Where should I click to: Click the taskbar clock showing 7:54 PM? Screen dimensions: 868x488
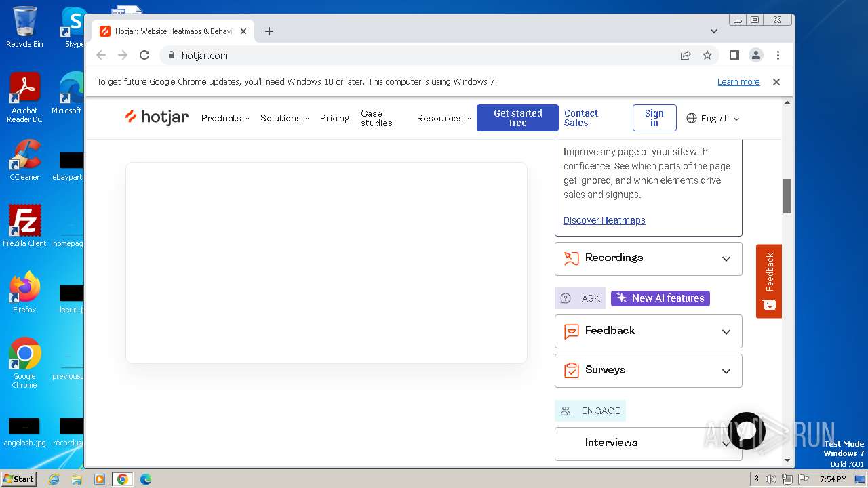point(833,479)
